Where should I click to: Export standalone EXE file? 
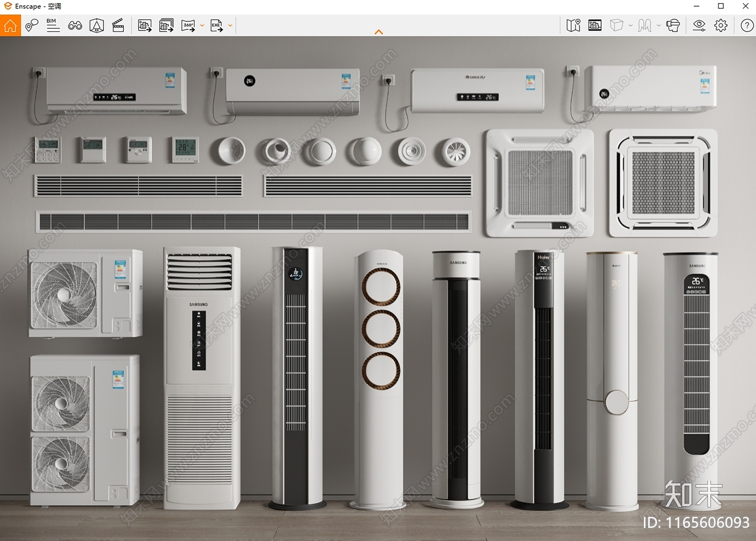tap(216, 25)
